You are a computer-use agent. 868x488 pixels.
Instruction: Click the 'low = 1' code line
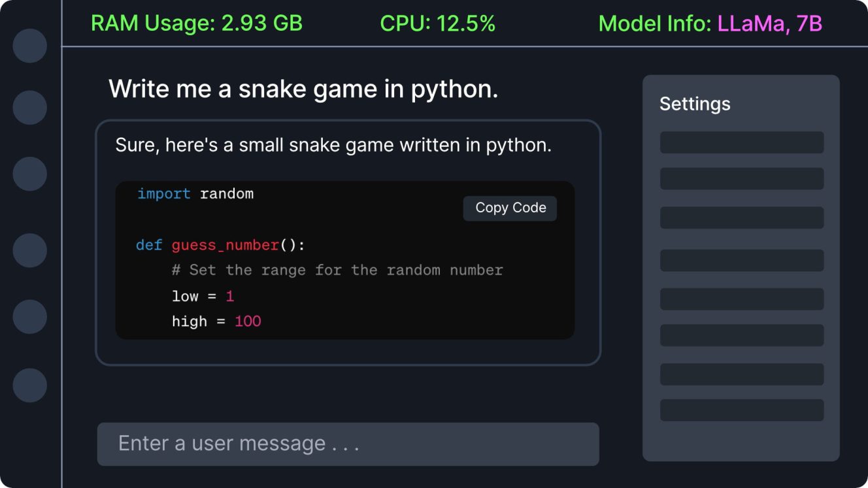pyautogui.click(x=203, y=296)
